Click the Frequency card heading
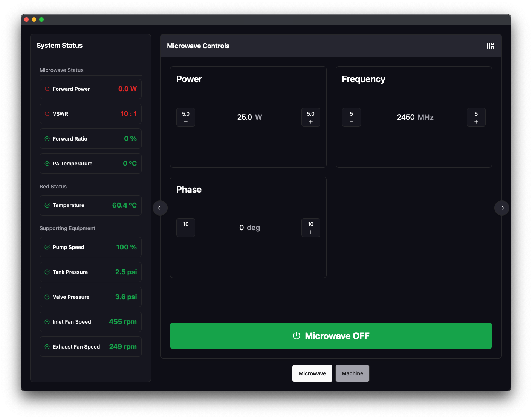 (x=364, y=79)
